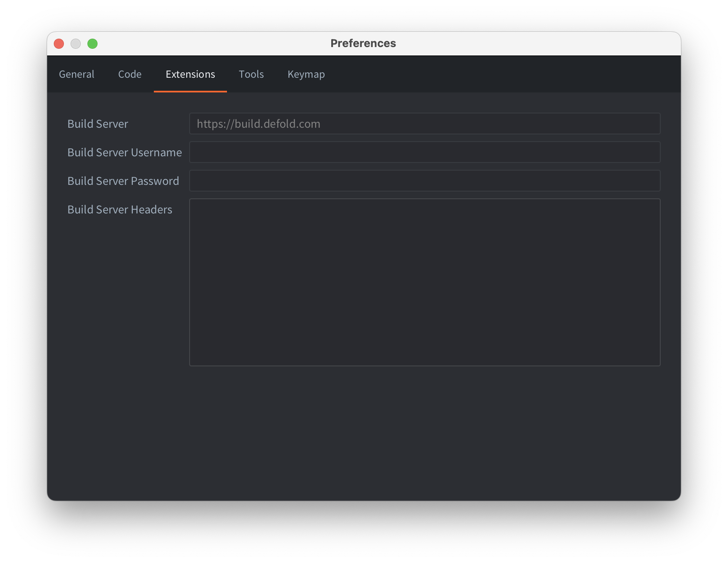The image size is (728, 563).
Task: Click the Preferences window title text
Action: coord(363,43)
